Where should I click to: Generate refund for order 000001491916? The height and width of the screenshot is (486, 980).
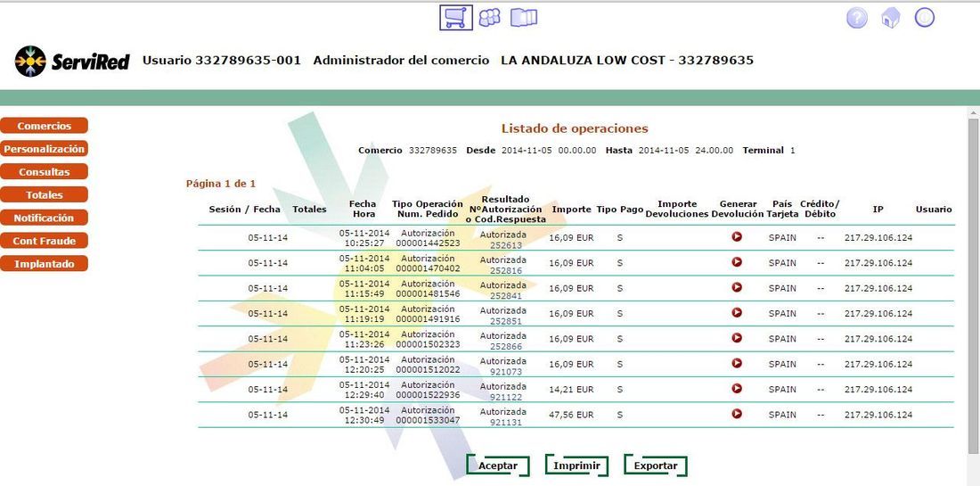(x=737, y=312)
